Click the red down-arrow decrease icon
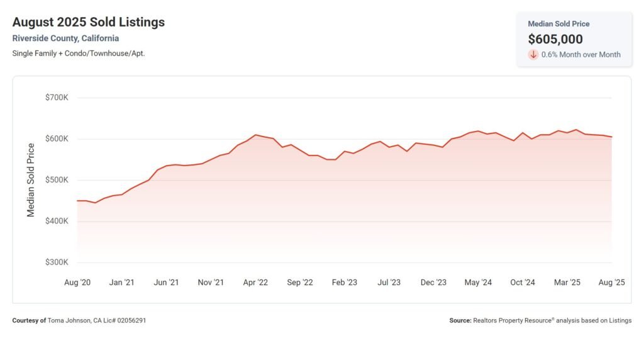This screenshot has width=644, height=338. click(533, 55)
